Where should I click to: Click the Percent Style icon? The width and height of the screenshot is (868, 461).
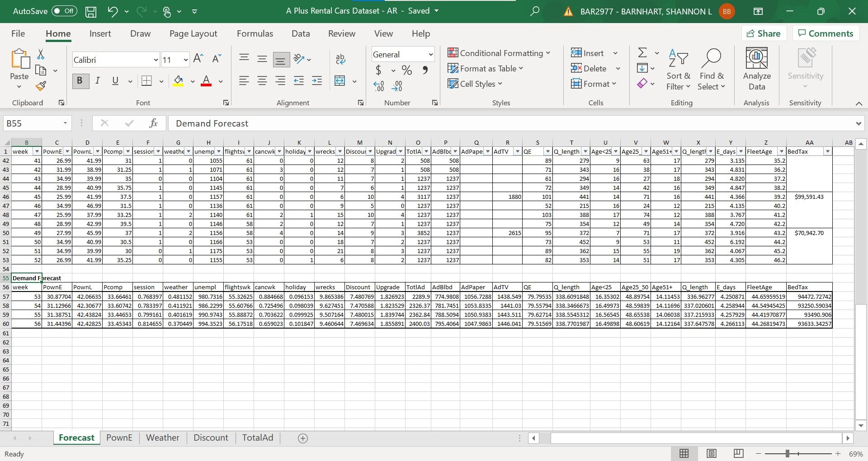(406, 71)
